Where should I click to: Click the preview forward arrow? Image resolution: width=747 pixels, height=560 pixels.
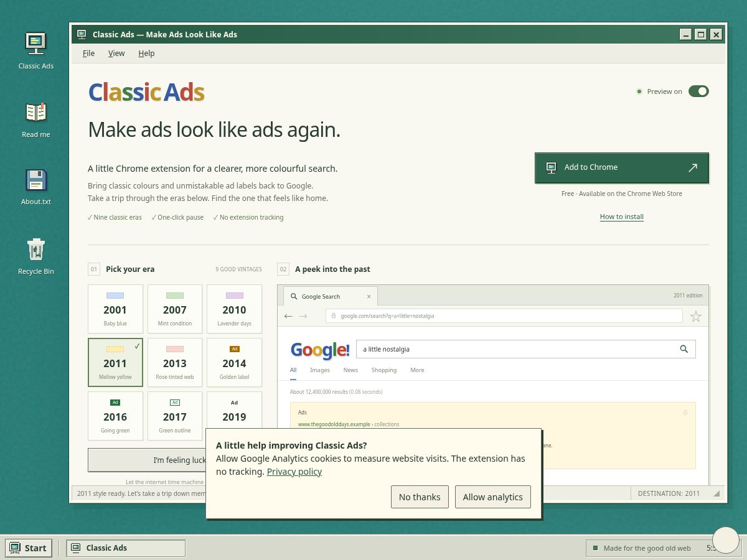[303, 316]
